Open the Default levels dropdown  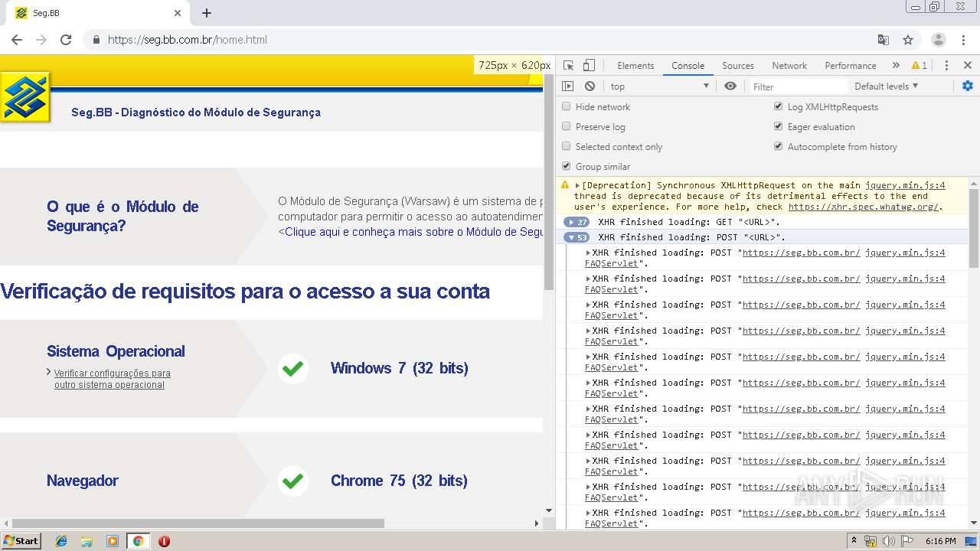pos(887,86)
